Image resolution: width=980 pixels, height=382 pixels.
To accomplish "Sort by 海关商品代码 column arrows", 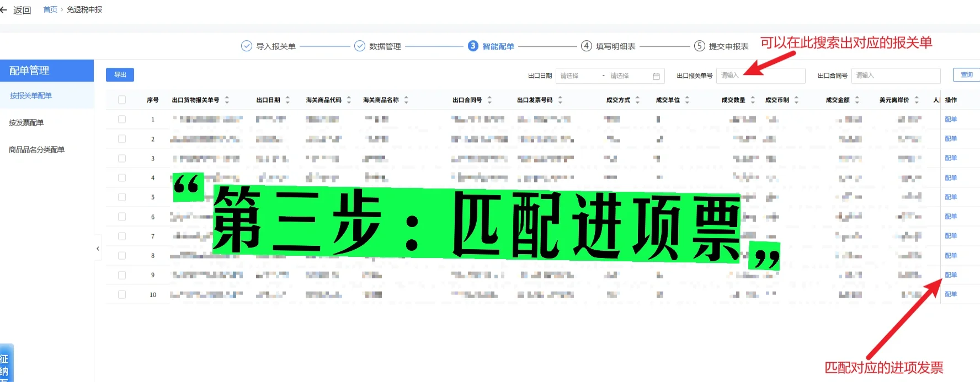I will tap(349, 100).
